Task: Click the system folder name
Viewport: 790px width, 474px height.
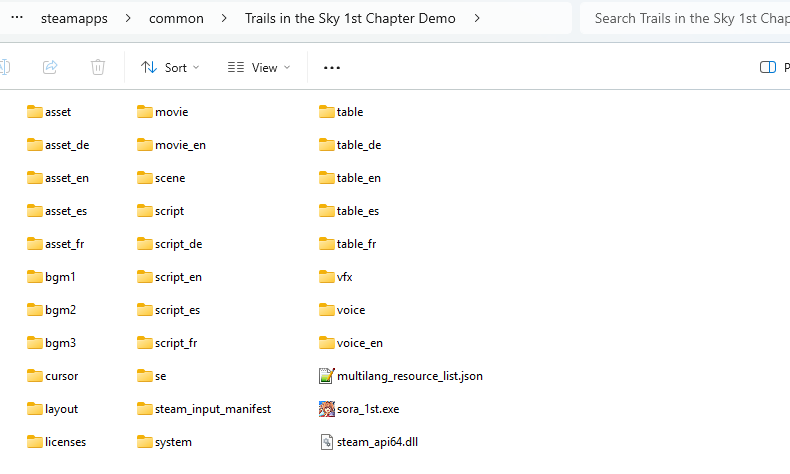Action: (173, 442)
